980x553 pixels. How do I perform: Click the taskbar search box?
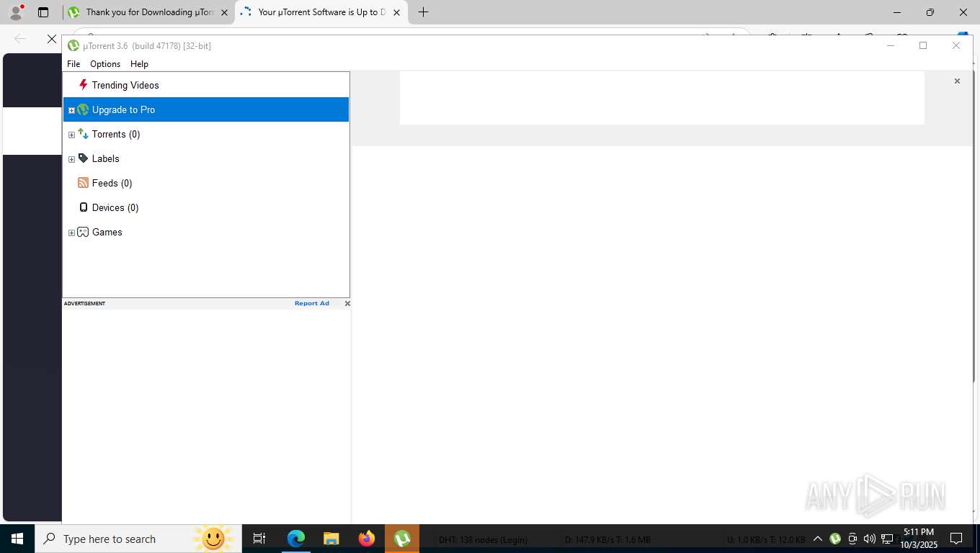138,539
